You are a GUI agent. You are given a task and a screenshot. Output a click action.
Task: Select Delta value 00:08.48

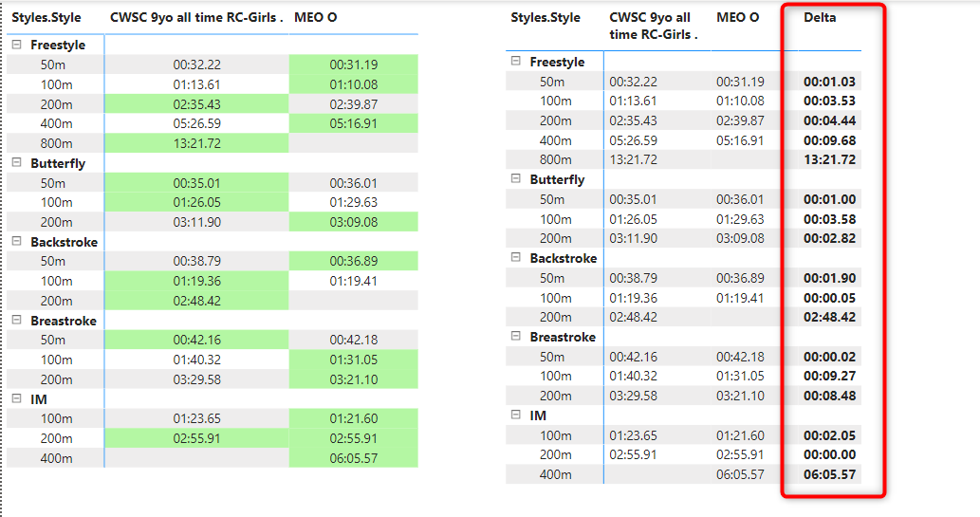point(829,396)
